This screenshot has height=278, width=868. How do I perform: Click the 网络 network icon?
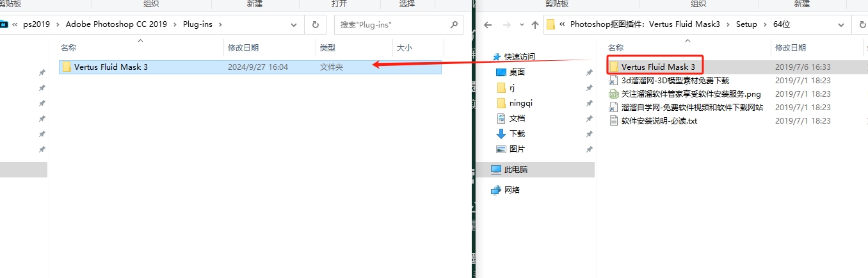[496, 190]
